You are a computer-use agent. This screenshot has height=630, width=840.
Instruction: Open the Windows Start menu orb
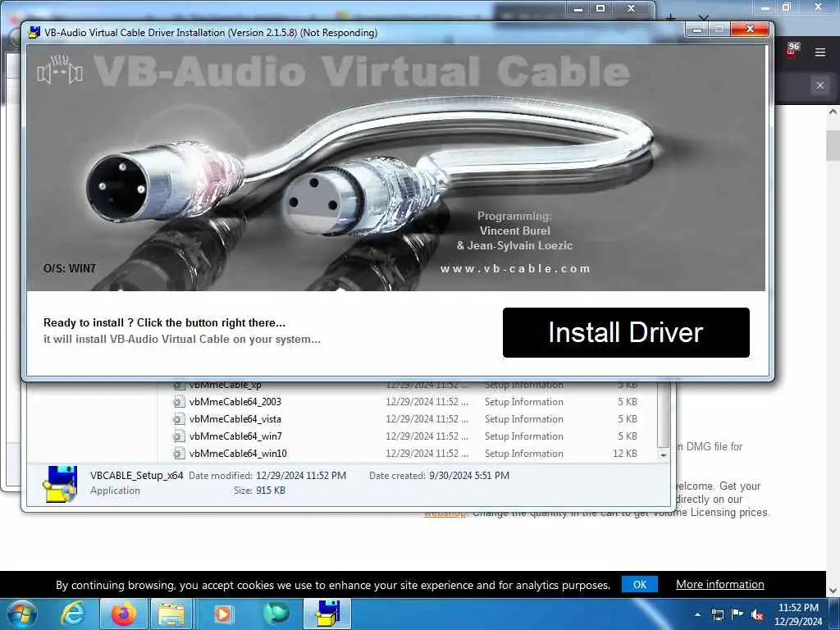pos(21,614)
